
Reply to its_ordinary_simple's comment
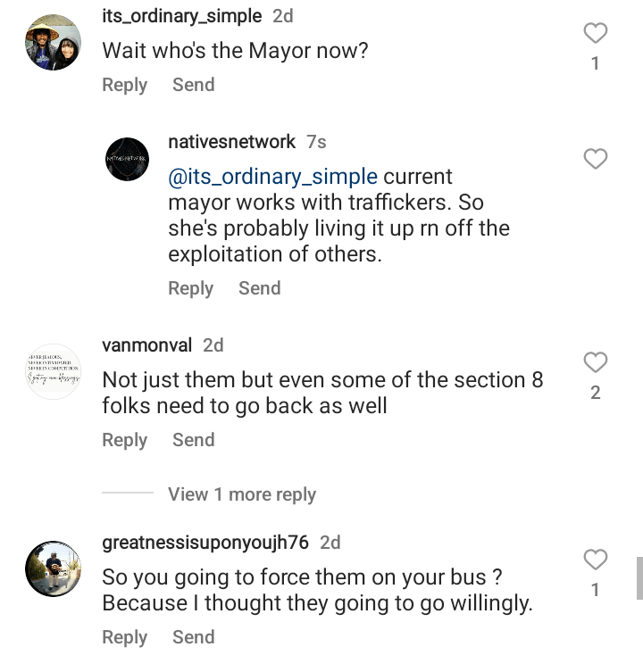124,85
